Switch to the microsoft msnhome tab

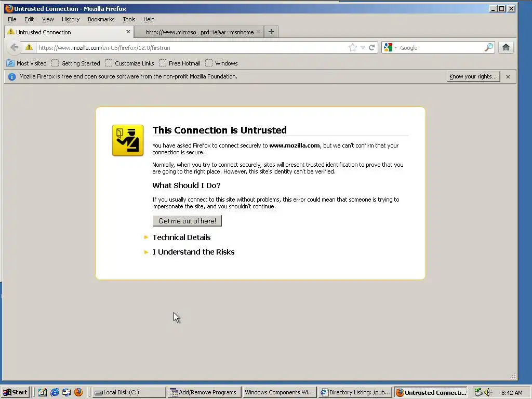(x=199, y=32)
